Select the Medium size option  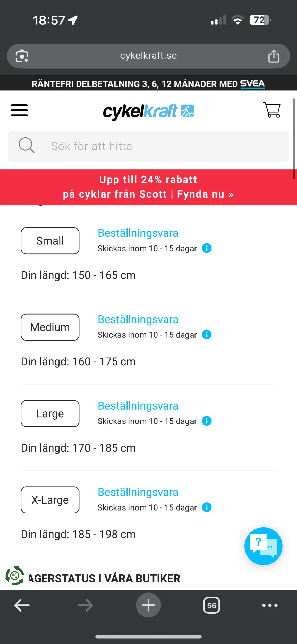pos(50,327)
